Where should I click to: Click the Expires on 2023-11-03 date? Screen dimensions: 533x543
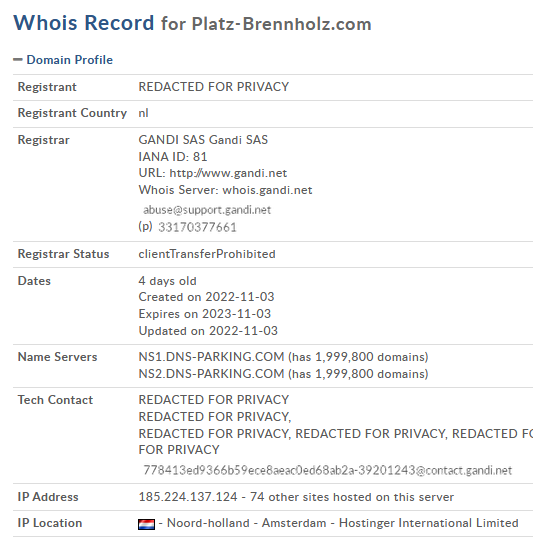205,314
